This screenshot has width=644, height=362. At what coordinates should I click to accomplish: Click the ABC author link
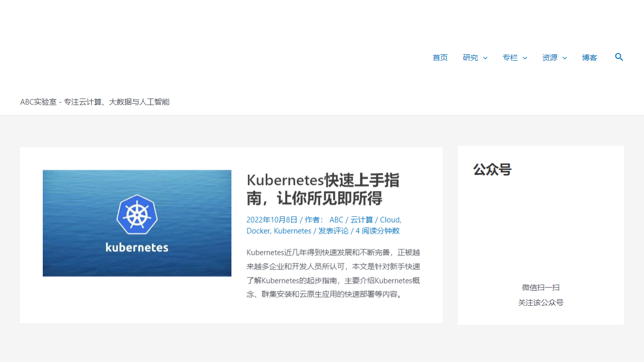click(x=336, y=220)
